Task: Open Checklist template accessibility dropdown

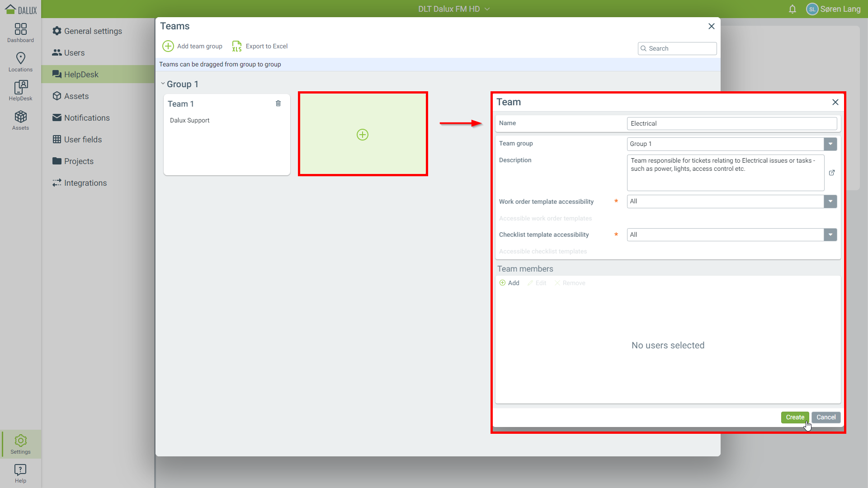Action: (x=830, y=235)
